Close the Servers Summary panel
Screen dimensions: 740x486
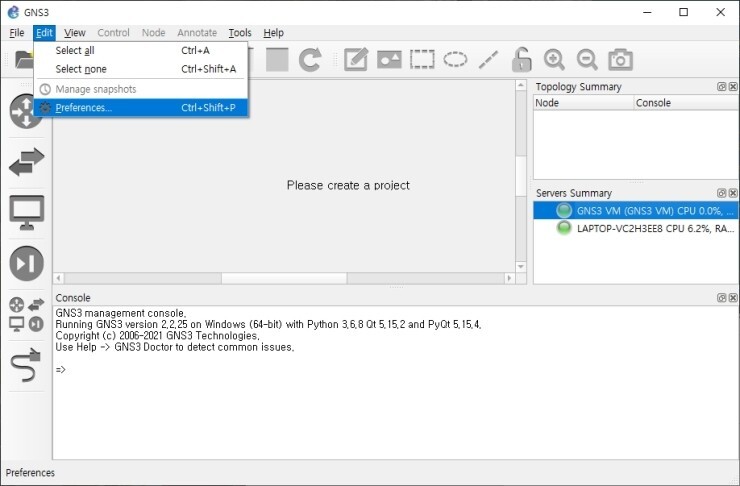coord(733,193)
